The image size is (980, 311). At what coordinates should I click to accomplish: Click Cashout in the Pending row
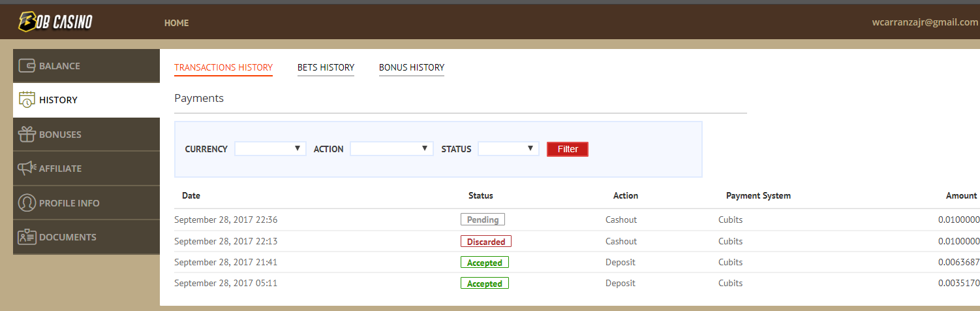pos(621,220)
